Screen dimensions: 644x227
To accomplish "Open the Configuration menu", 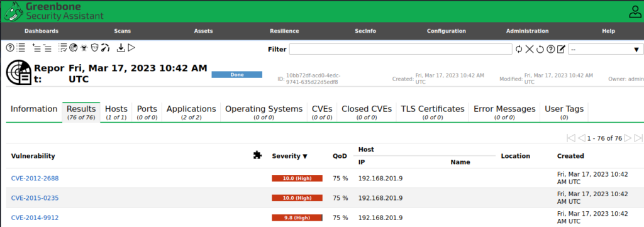I will tap(446, 31).
